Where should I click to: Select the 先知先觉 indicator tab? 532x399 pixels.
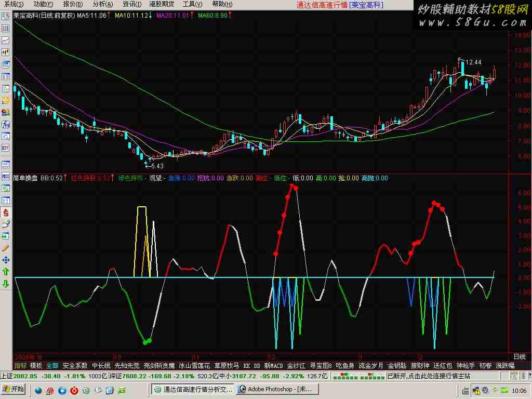(127, 365)
